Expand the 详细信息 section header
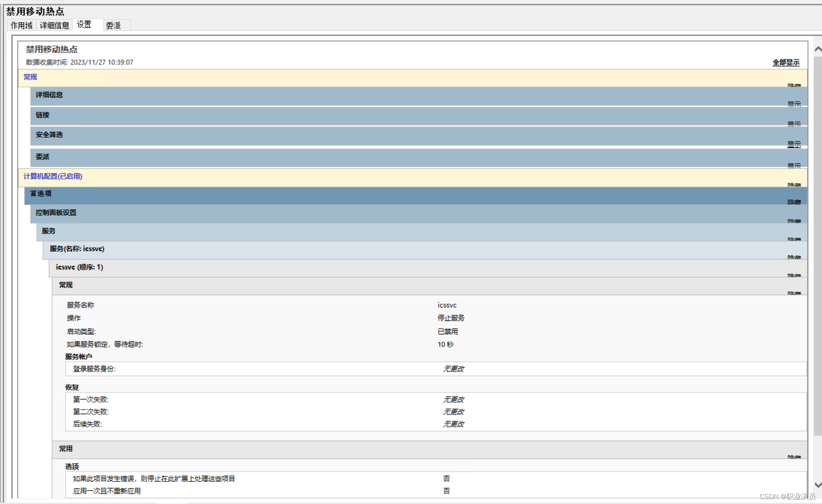This screenshot has height=504, width=822. click(x=49, y=95)
